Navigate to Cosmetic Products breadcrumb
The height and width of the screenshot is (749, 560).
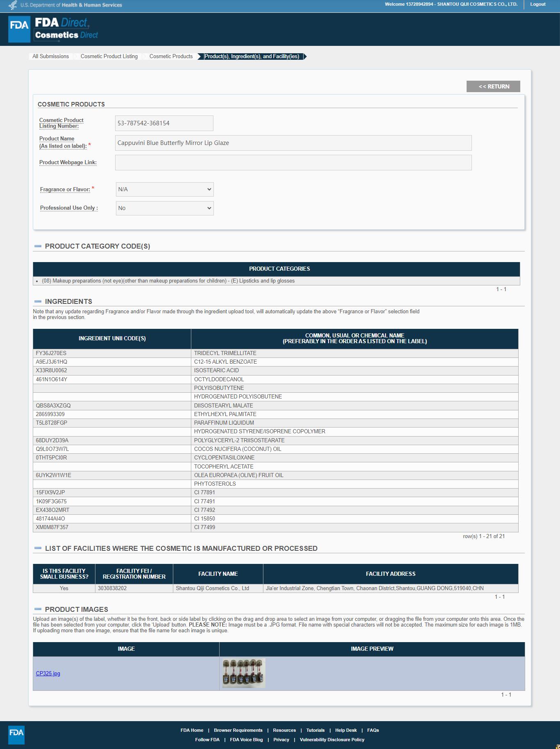click(171, 57)
